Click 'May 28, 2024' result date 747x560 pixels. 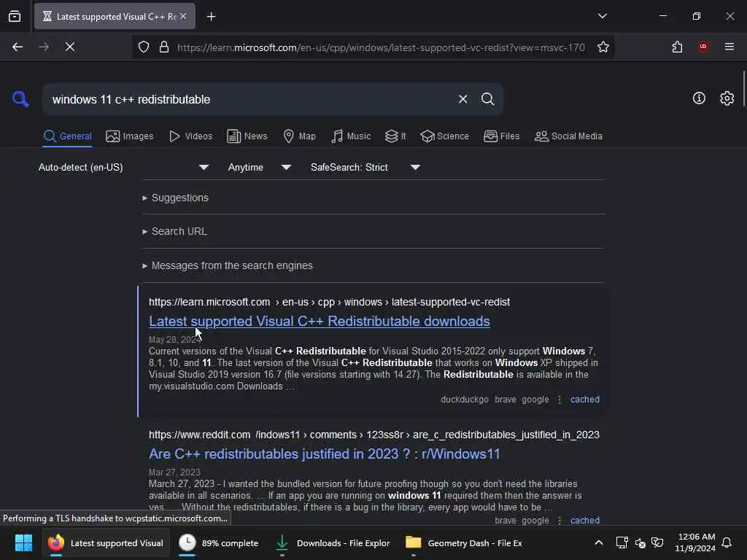175,340
